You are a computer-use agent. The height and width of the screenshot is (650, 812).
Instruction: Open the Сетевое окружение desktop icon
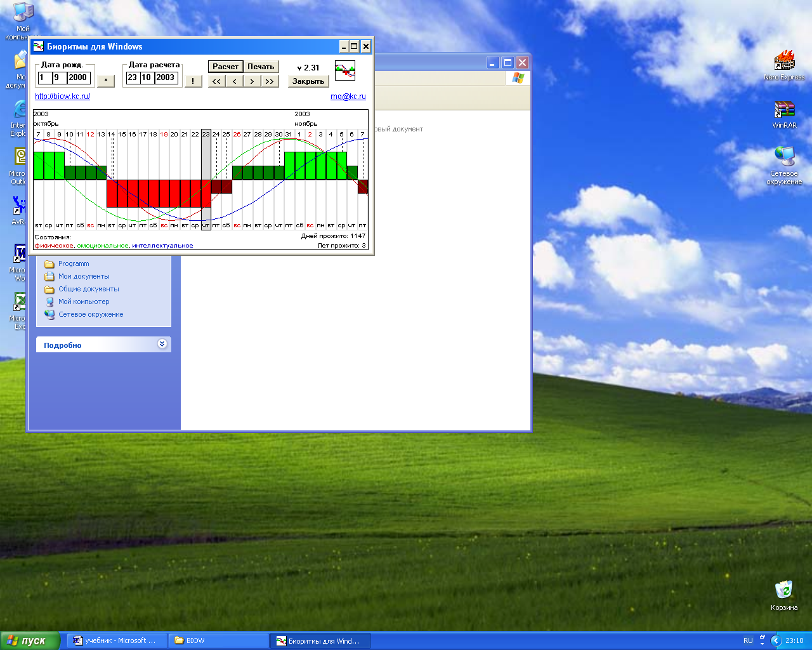click(784, 166)
